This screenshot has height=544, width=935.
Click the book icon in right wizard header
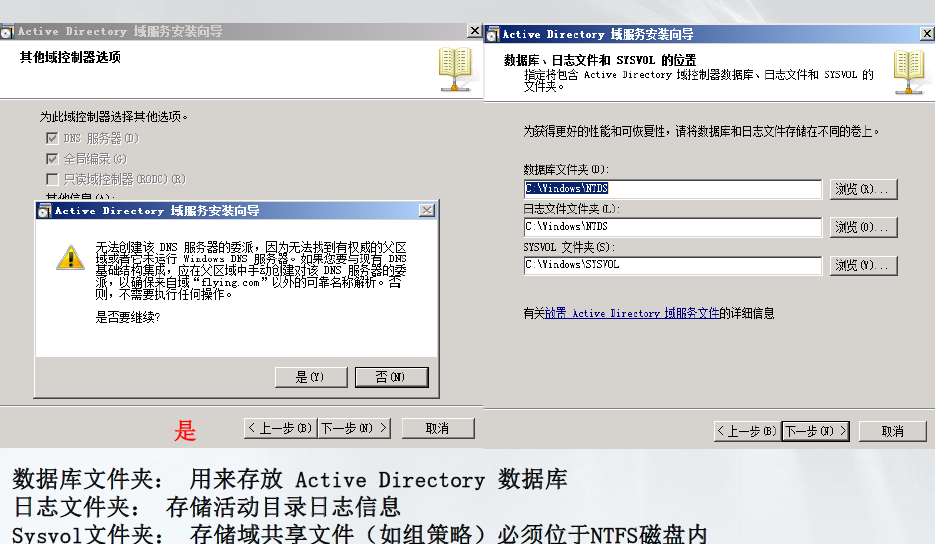pyautogui.click(x=911, y=72)
